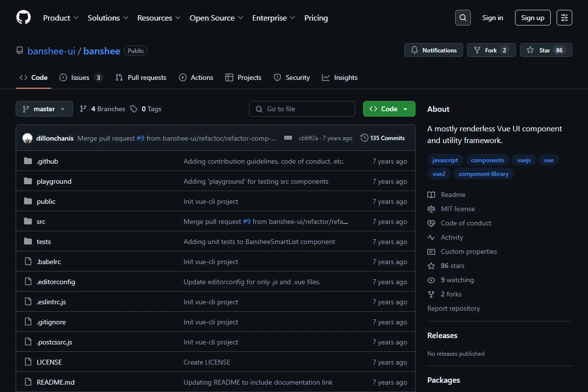Expand the master branch dropdown
The height and width of the screenshot is (392, 588).
coord(44,109)
